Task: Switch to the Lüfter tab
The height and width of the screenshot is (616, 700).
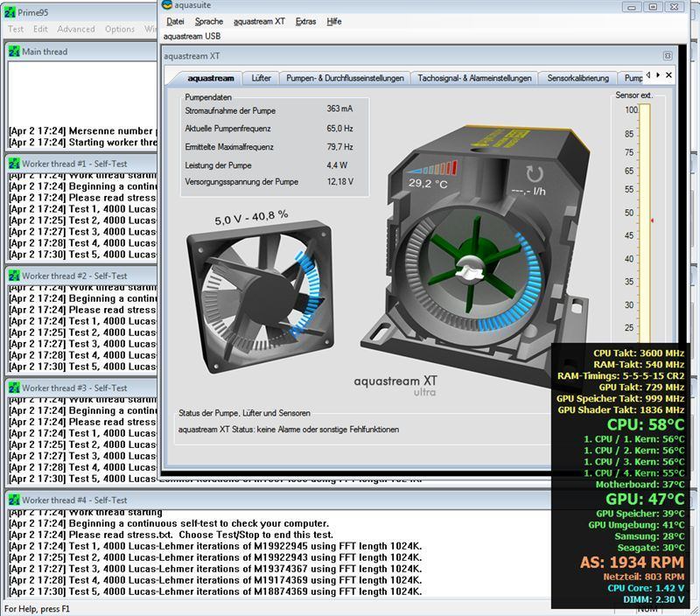Action: point(261,78)
